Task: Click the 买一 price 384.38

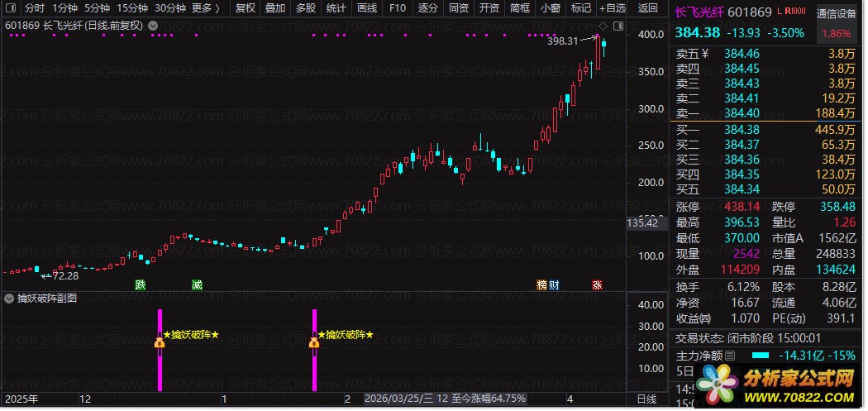Action: 742,130
